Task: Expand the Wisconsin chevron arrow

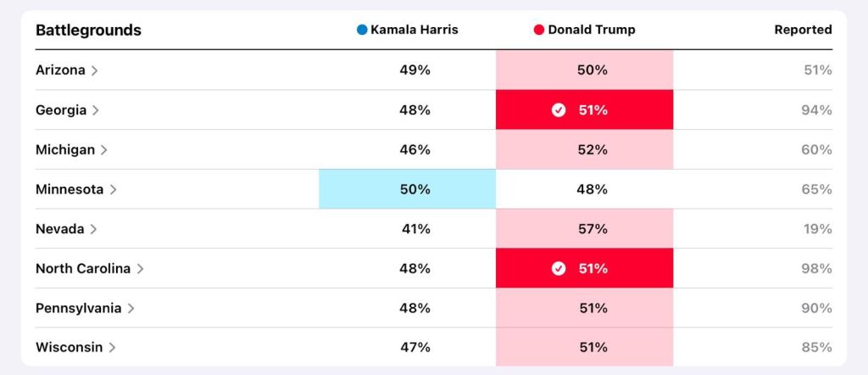Action: (x=112, y=348)
